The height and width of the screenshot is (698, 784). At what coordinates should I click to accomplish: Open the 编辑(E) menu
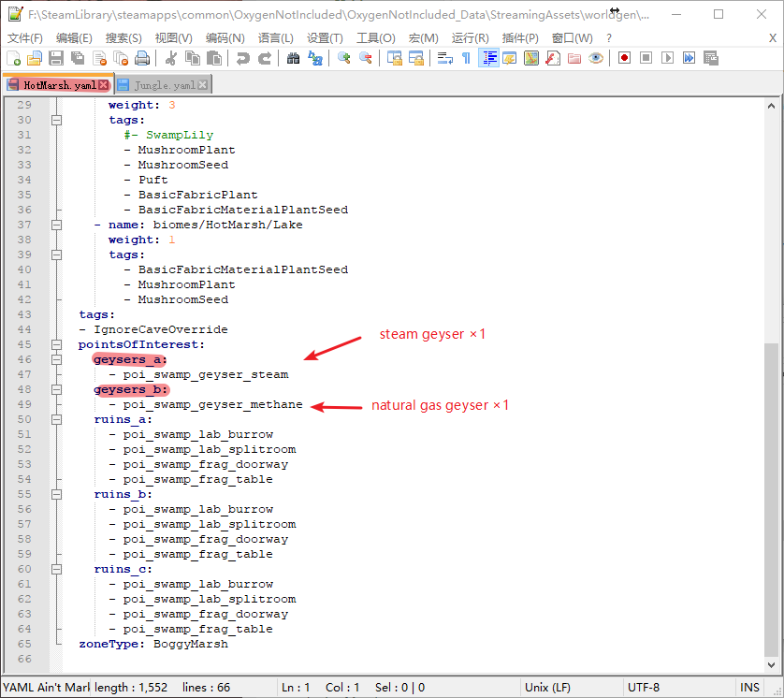click(74, 38)
